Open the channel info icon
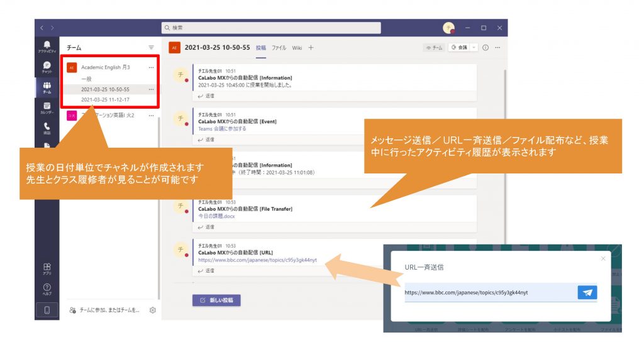The height and width of the screenshot is (362, 644). (486, 48)
